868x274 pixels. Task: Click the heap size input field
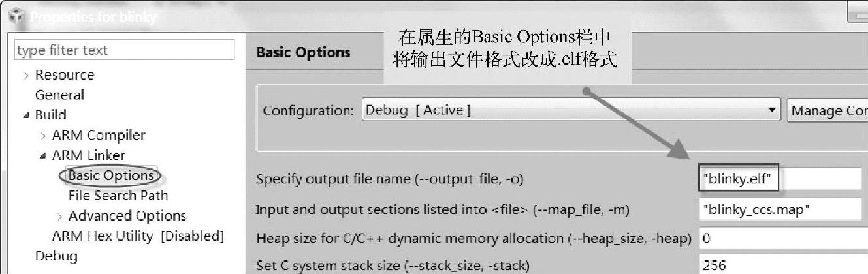pyautogui.click(x=780, y=239)
